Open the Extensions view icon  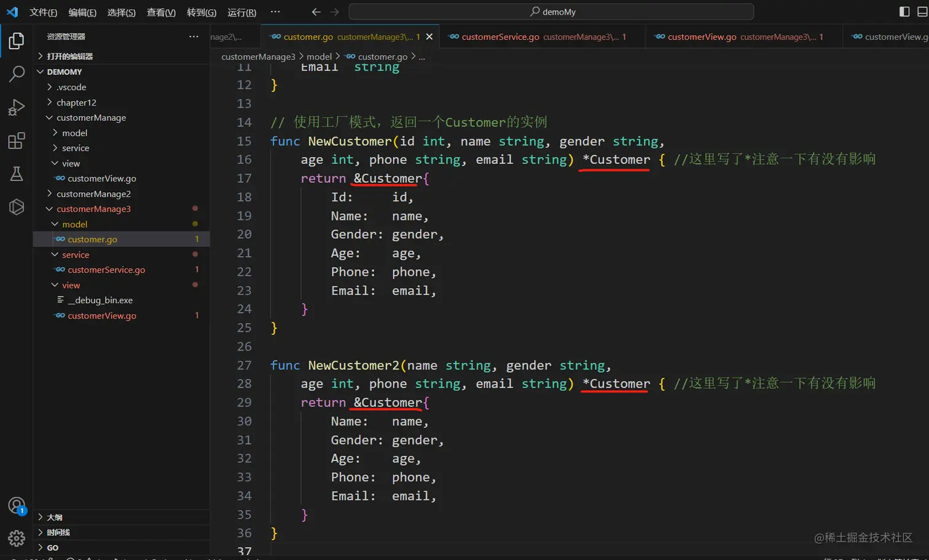[17, 141]
